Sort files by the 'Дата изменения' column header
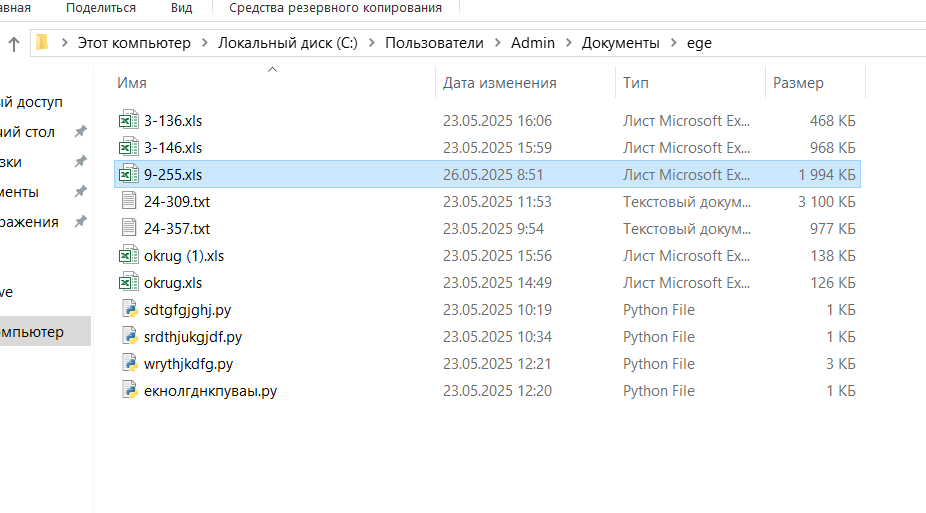The width and height of the screenshot is (926, 513). (x=500, y=83)
